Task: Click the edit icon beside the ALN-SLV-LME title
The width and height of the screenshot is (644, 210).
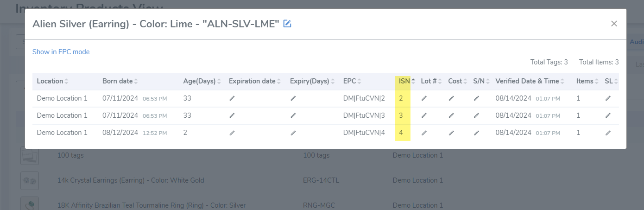Action: (x=287, y=24)
